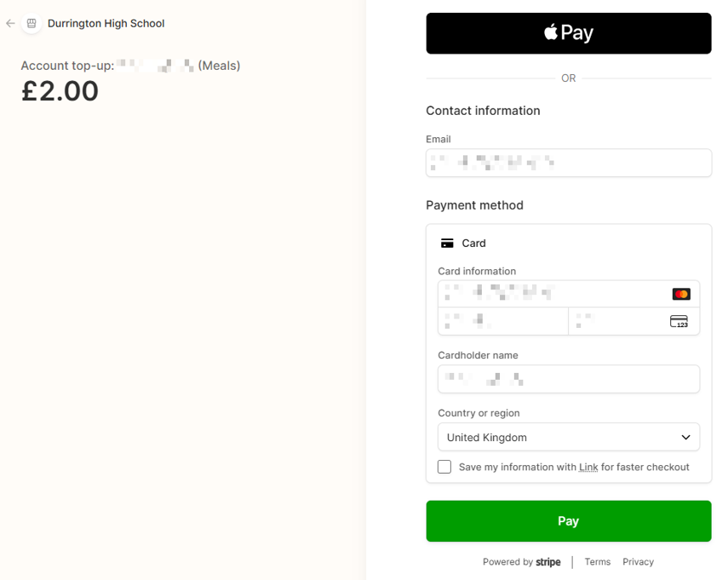Open the Privacy link
Image resolution: width=728 pixels, height=580 pixels.
point(638,562)
